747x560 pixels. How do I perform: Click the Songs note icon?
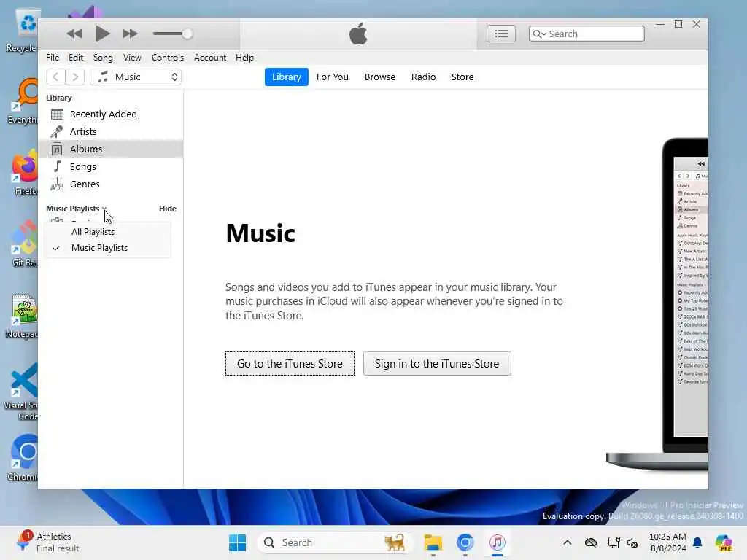coord(57,167)
